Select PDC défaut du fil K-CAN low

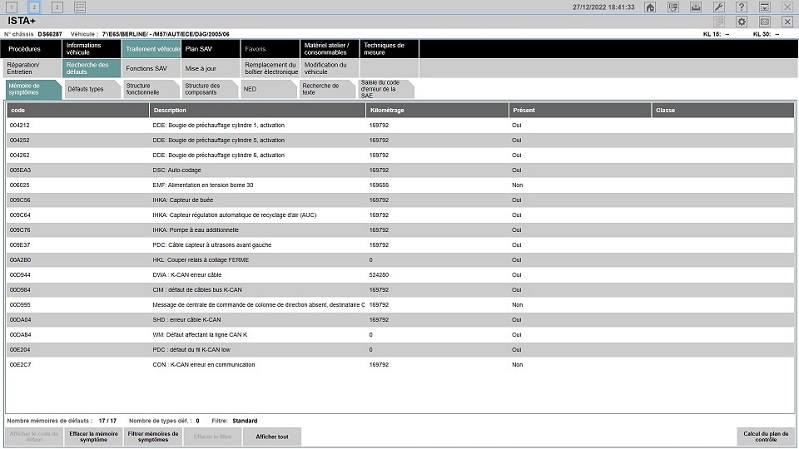[x=401, y=350]
